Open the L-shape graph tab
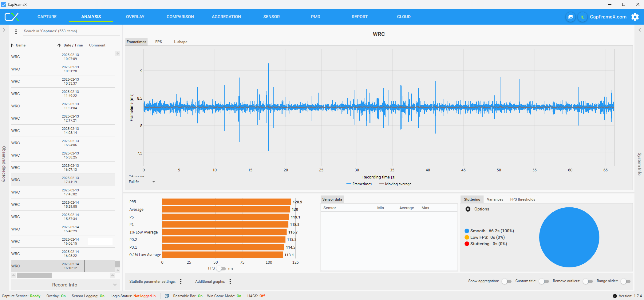Viewport: 644px width, 300px height. pyautogui.click(x=180, y=42)
